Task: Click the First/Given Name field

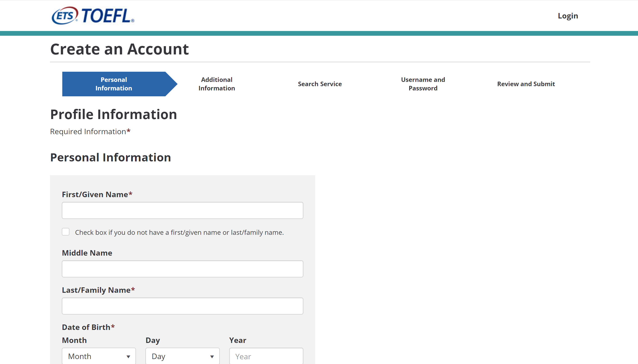Action: [x=182, y=210]
